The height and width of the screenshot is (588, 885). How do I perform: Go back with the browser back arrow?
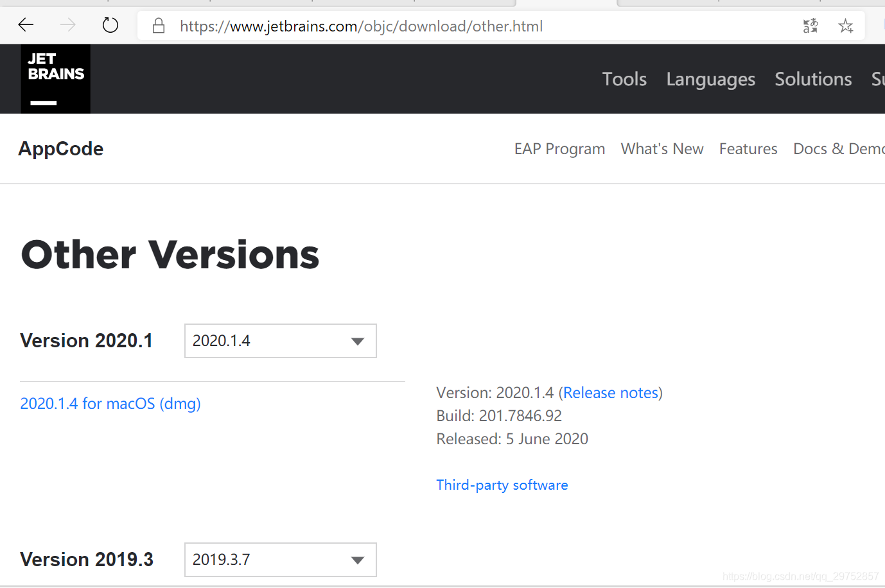26,26
